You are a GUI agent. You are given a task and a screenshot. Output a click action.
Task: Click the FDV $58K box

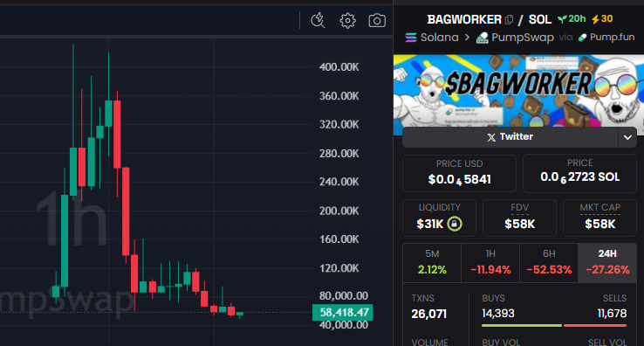[519, 218]
